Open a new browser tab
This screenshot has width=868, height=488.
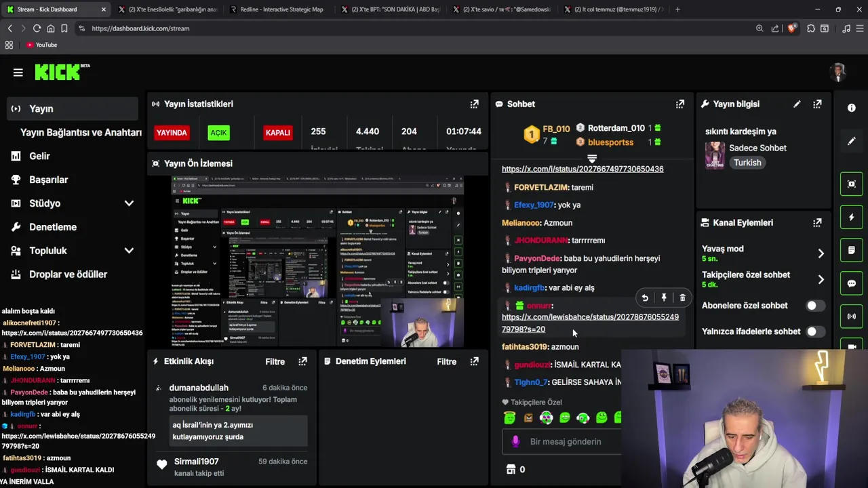677,9
